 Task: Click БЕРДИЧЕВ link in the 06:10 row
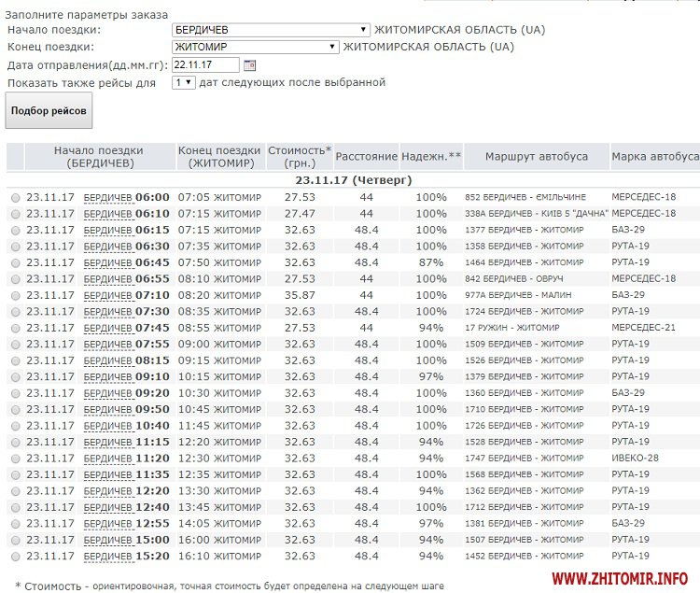[x=107, y=214]
